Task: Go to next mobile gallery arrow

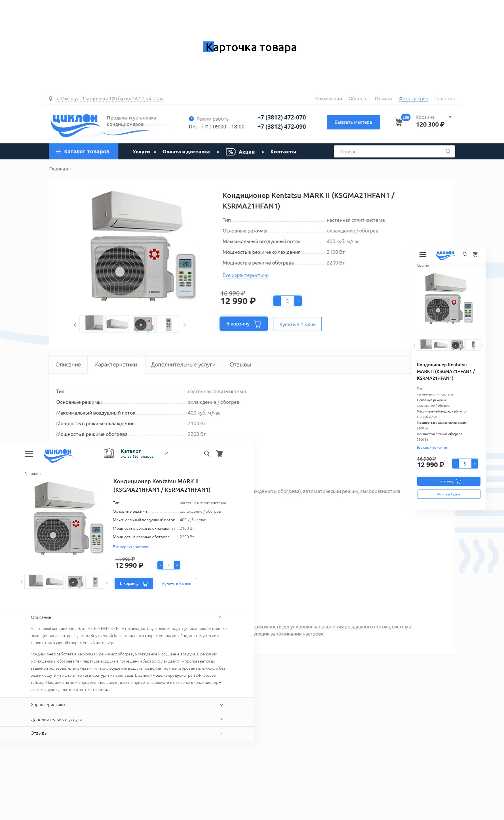Action: 482,346
